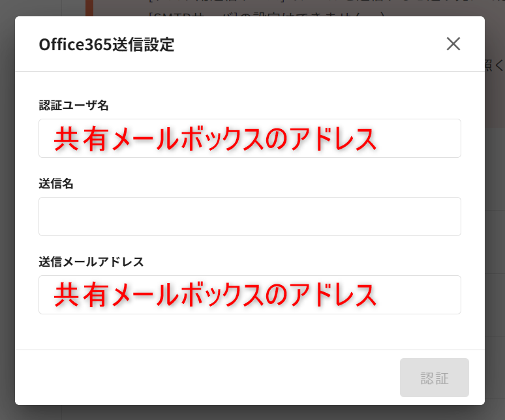Click blank dialog area above the footer divider
The height and width of the screenshot is (420, 505).
click(249, 333)
